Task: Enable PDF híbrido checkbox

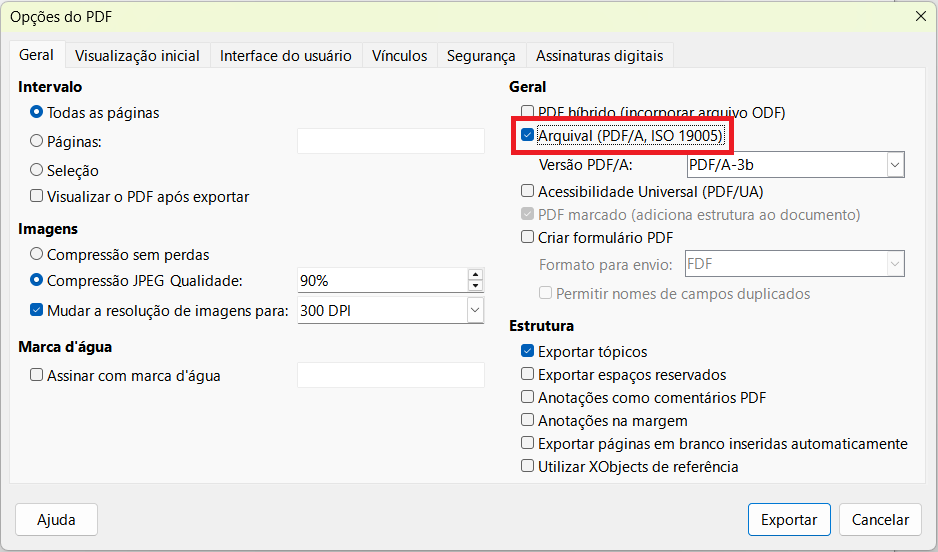Action: (528, 113)
